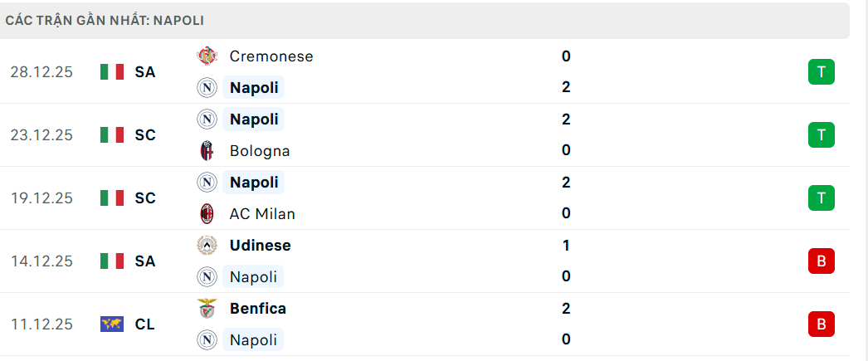Select the bold Benfica team name
Viewport: 868px width, 361px height.
(x=258, y=308)
